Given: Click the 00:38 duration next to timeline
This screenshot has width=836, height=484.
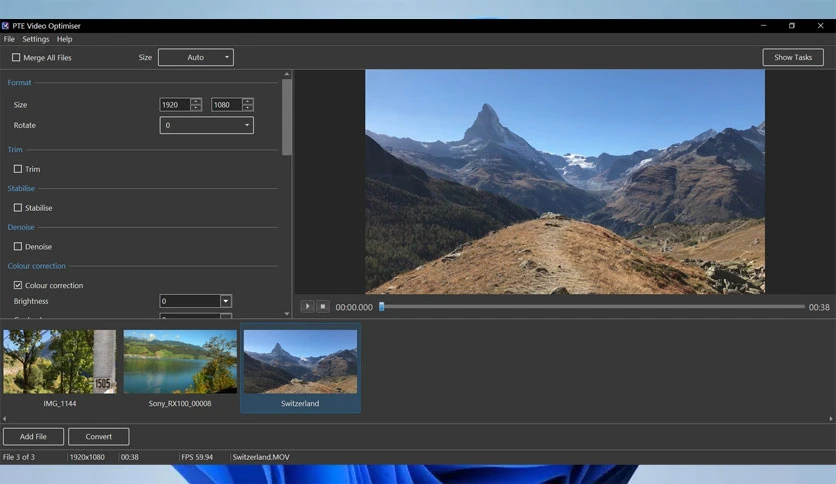Looking at the screenshot, I should pos(819,307).
